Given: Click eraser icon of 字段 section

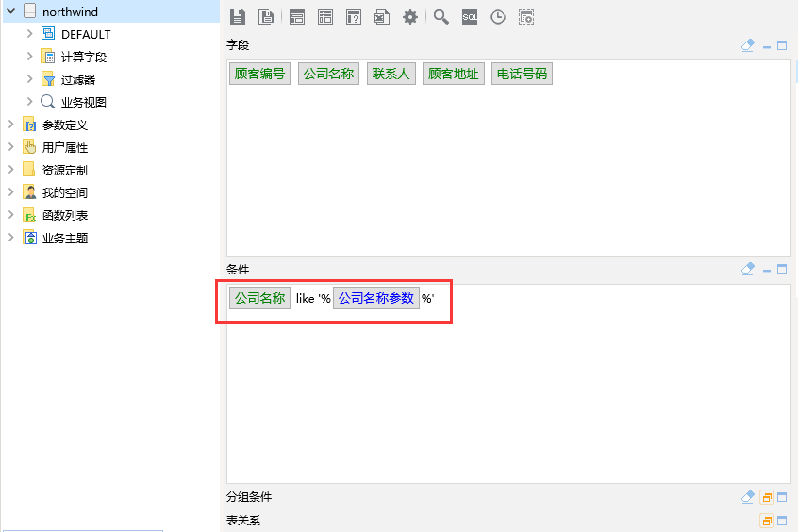Looking at the screenshot, I should (748, 45).
